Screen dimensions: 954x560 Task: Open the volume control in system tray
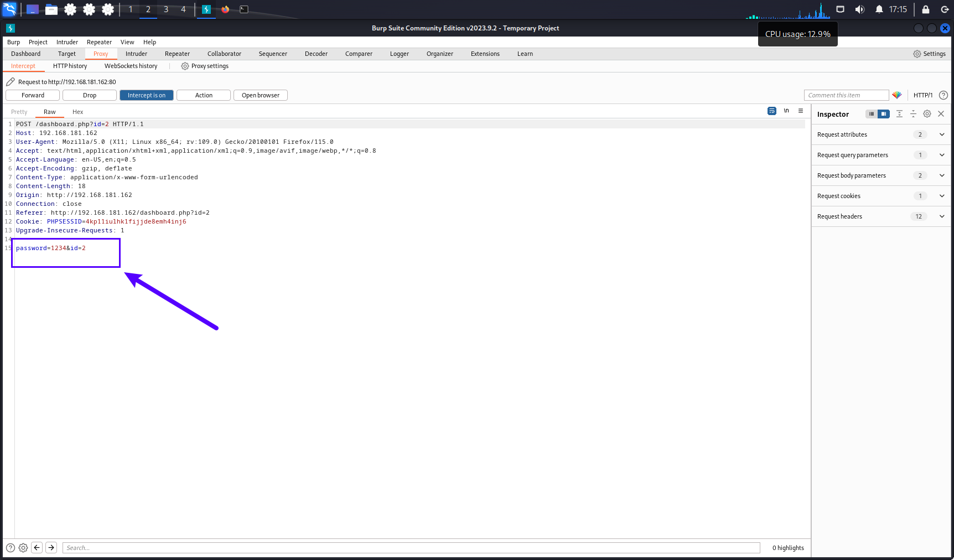pyautogui.click(x=859, y=9)
